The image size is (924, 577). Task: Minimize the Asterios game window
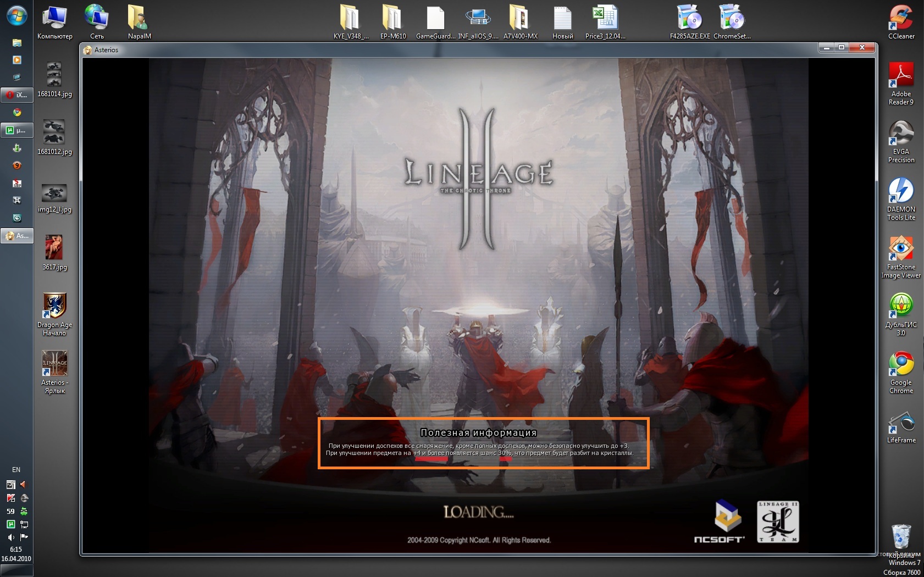tap(826, 48)
